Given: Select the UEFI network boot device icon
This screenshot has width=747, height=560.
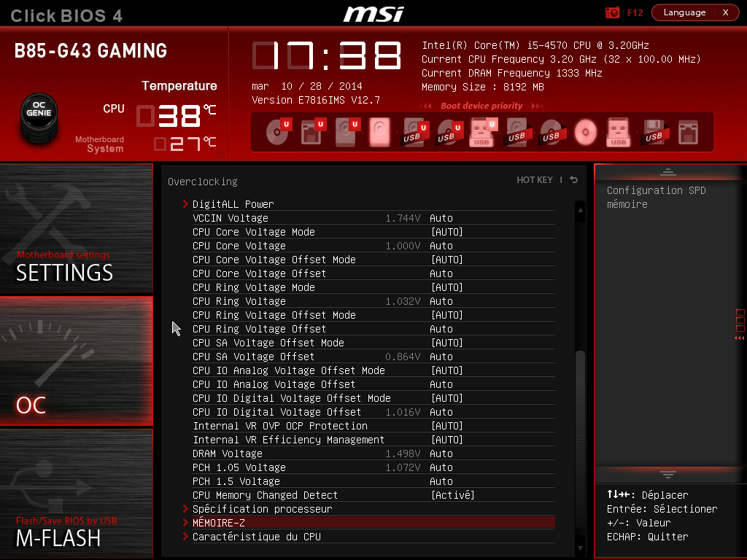Looking at the screenshot, I should coord(312,131).
